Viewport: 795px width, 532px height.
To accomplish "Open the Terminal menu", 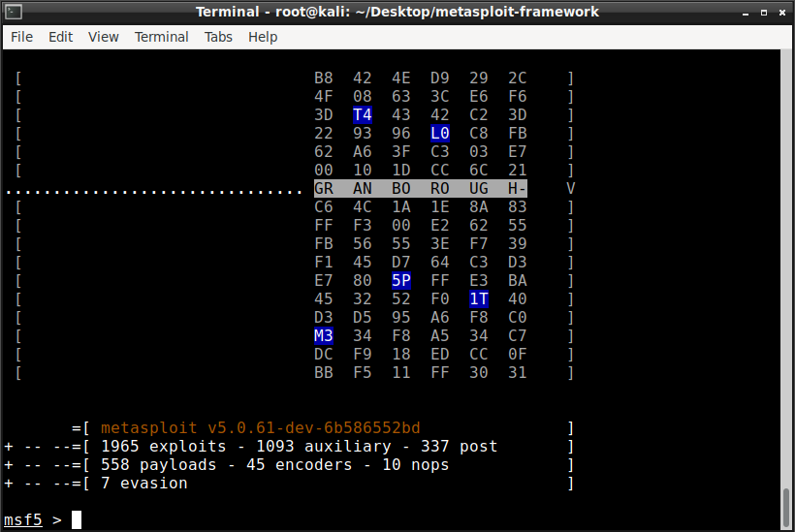I will click(161, 37).
